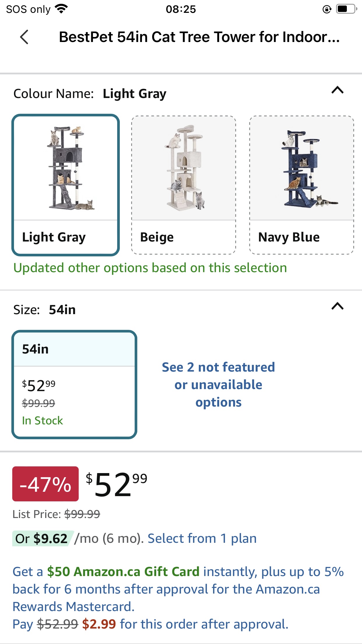
Task: Open See 2 not featured options link
Action: (218, 384)
